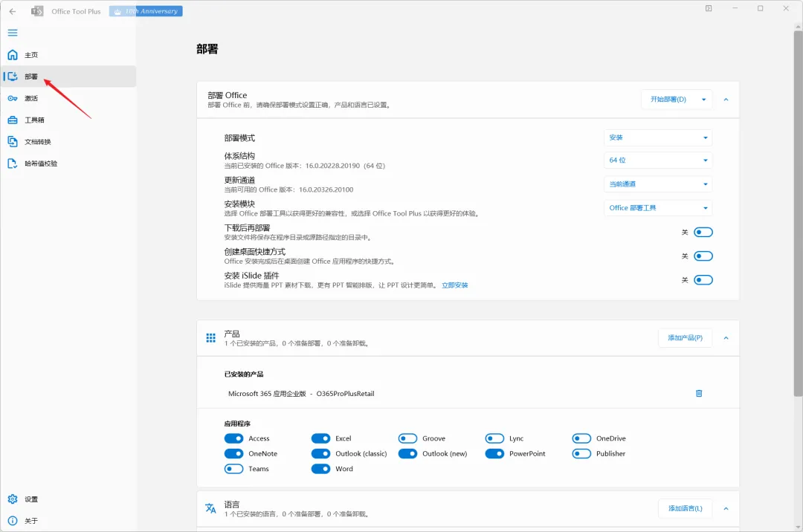
Task: Open the 工具箱 toolbox page
Action: pyautogui.click(x=68, y=120)
